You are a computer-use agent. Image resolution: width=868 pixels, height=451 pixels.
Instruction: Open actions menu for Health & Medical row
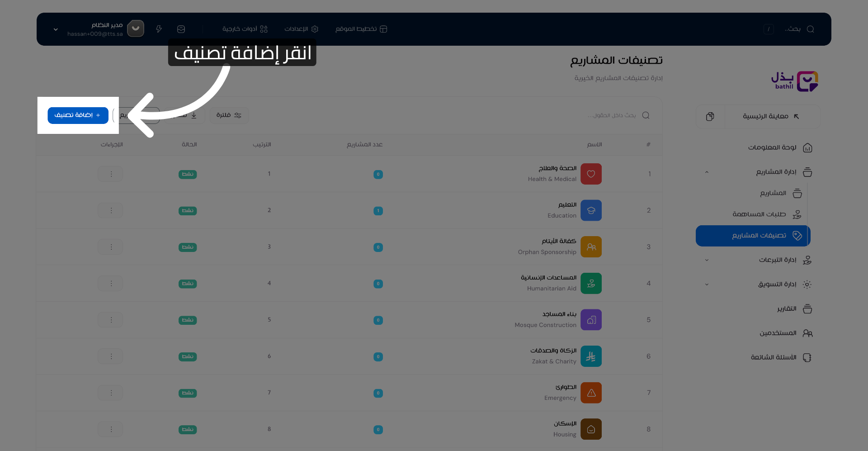(x=110, y=174)
